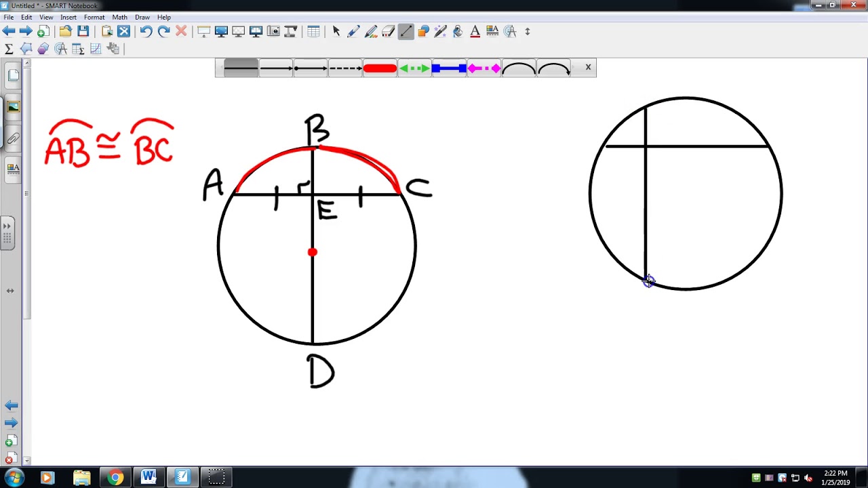Click the Sigma equations icon
868x488 pixels.
[x=9, y=49]
